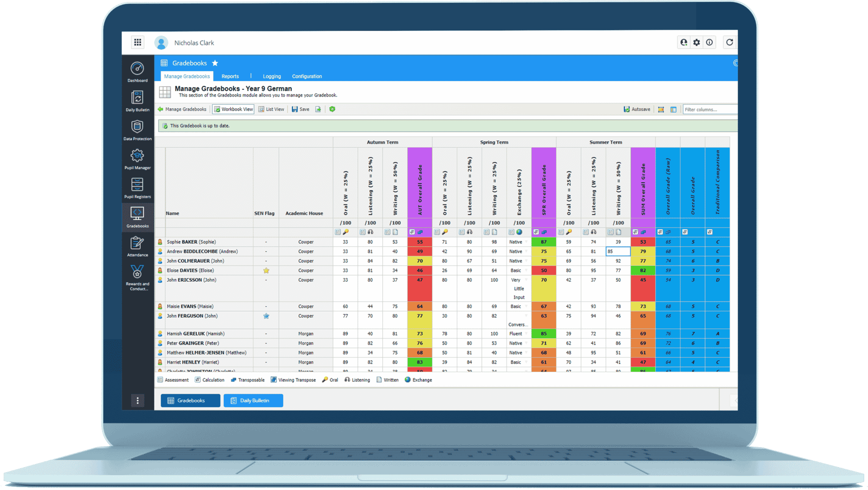Image resolution: width=868 pixels, height=490 pixels.
Task: Toggle the Gradebooks favourite star
Action: (x=215, y=63)
